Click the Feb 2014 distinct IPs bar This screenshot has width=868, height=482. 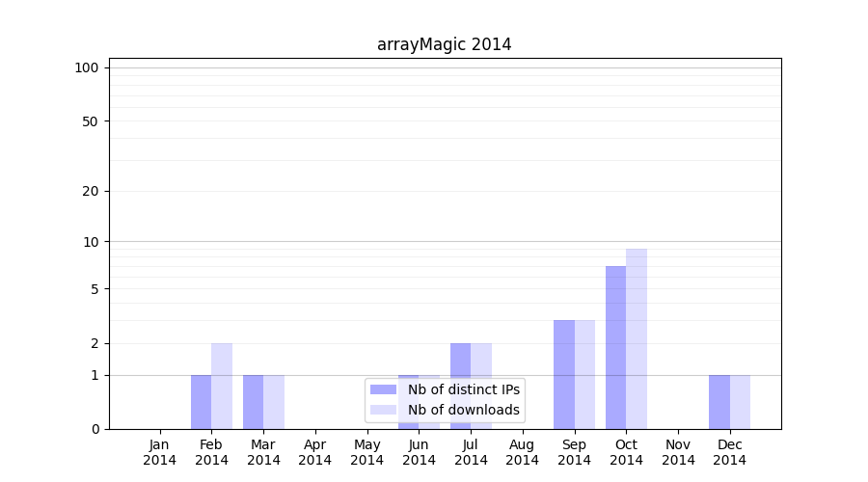click(201, 402)
